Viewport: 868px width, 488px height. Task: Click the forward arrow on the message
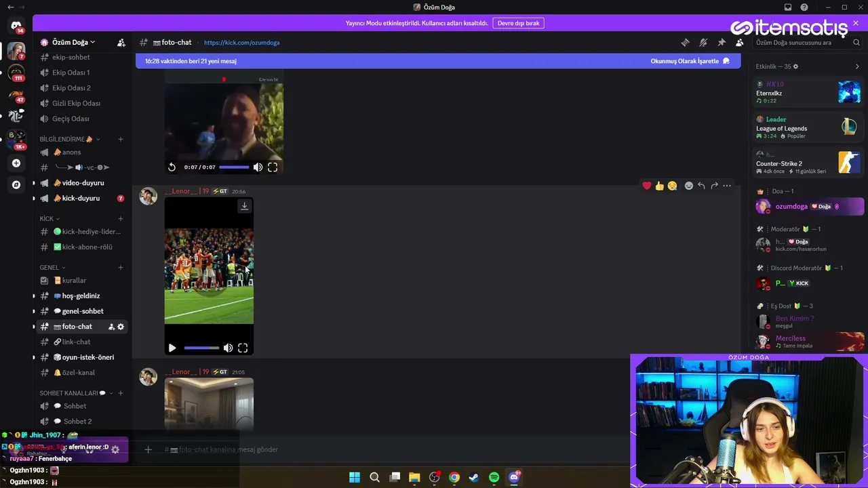714,186
